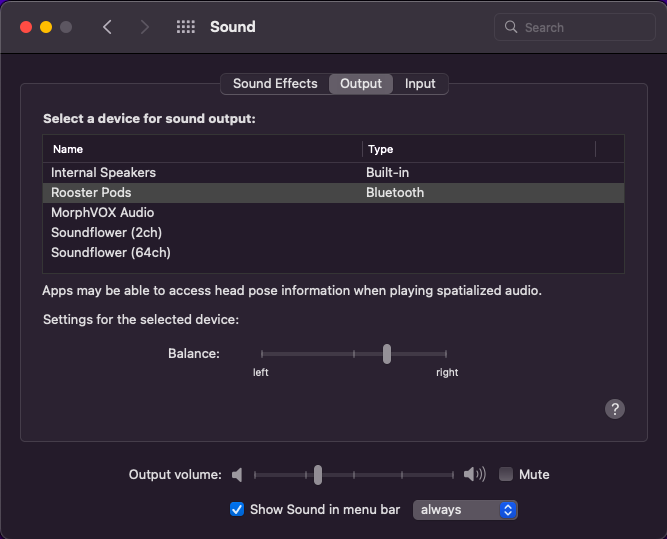Uncheck Show Sound in menu bar

(x=237, y=510)
